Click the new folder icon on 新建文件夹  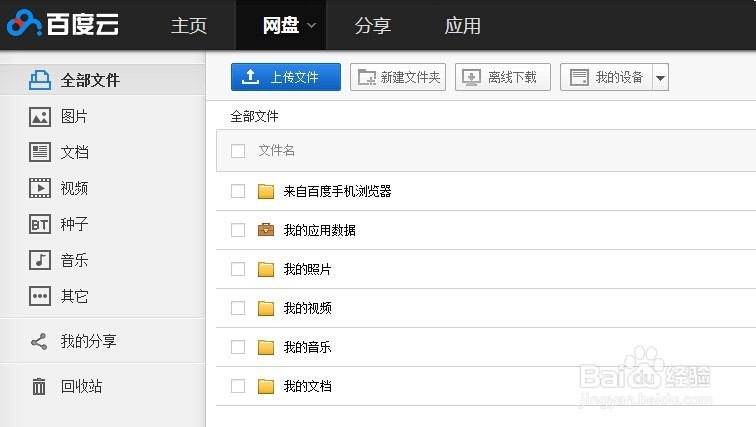[366, 77]
